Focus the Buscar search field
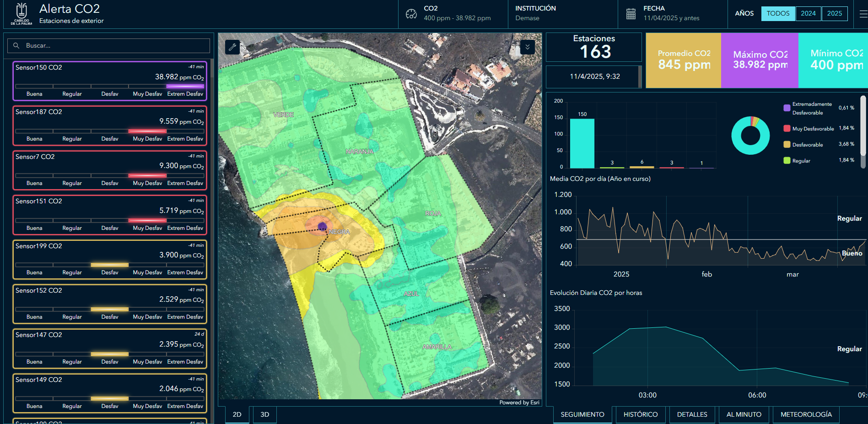Viewport: 868px width, 424px height. point(108,45)
